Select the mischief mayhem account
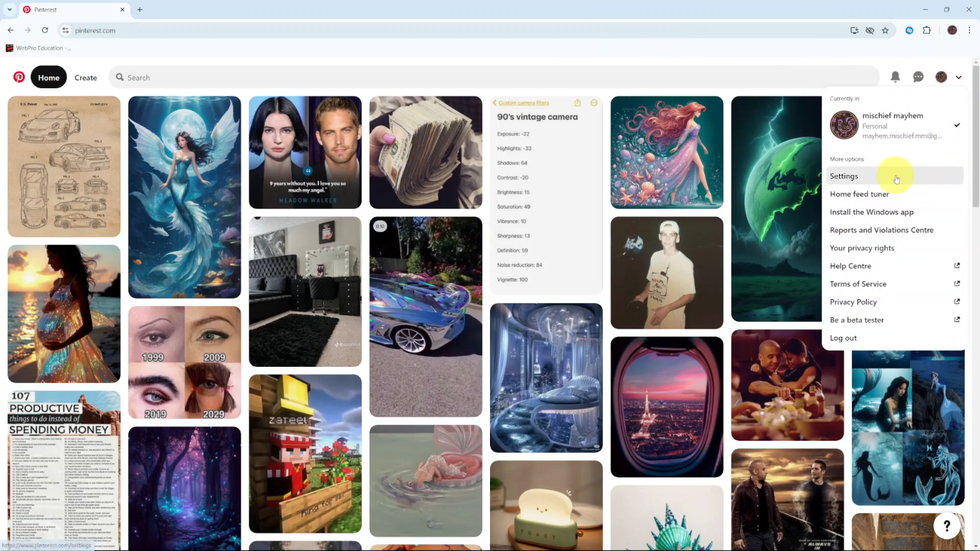Screen dimensions: 980x551 click(894, 125)
